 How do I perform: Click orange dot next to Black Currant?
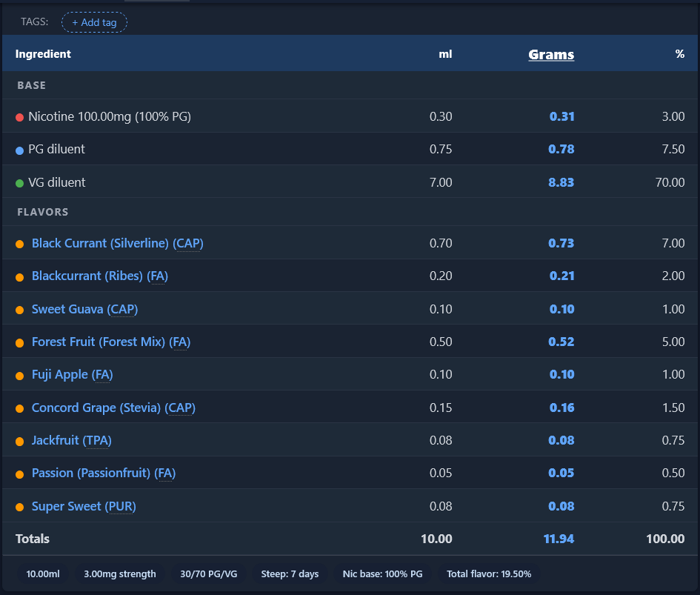click(19, 244)
